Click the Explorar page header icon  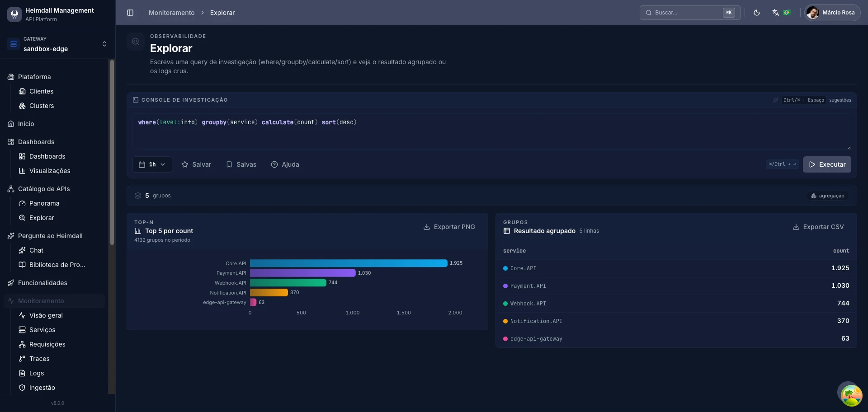coord(136,42)
